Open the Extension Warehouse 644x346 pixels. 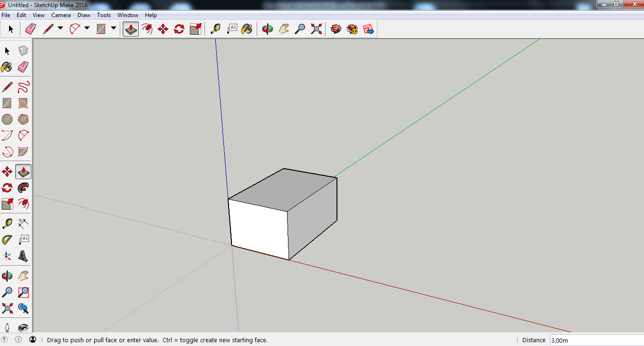(352, 29)
